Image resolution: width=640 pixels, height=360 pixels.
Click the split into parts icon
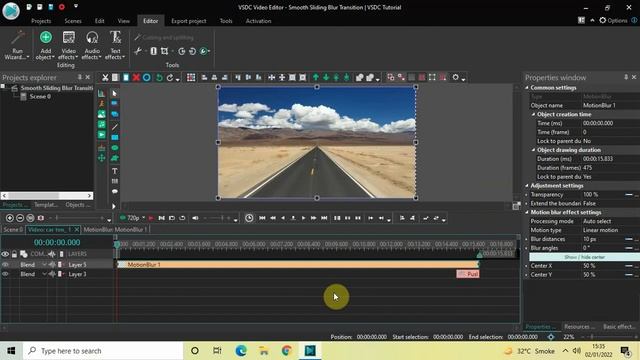tap(153, 51)
